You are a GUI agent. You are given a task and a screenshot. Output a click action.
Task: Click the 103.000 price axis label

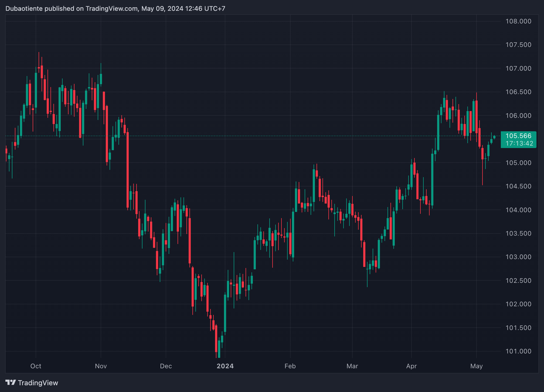[x=518, y=257]
